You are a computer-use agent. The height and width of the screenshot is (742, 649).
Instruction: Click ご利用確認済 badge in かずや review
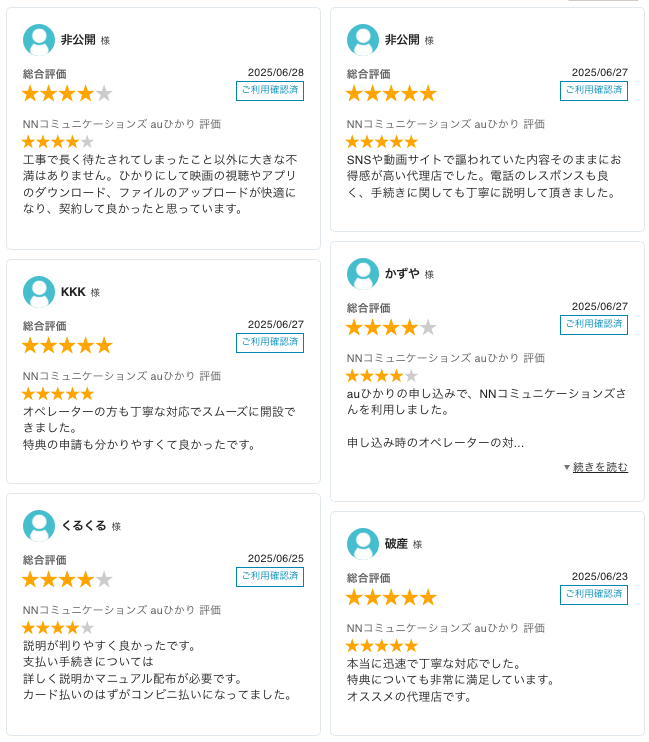pos(594,325)
